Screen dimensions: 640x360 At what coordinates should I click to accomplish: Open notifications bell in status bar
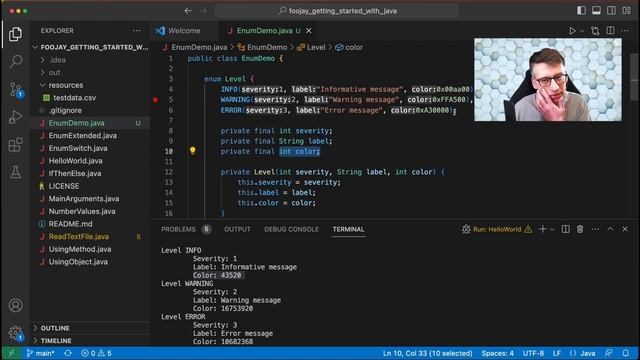[626, 353]
